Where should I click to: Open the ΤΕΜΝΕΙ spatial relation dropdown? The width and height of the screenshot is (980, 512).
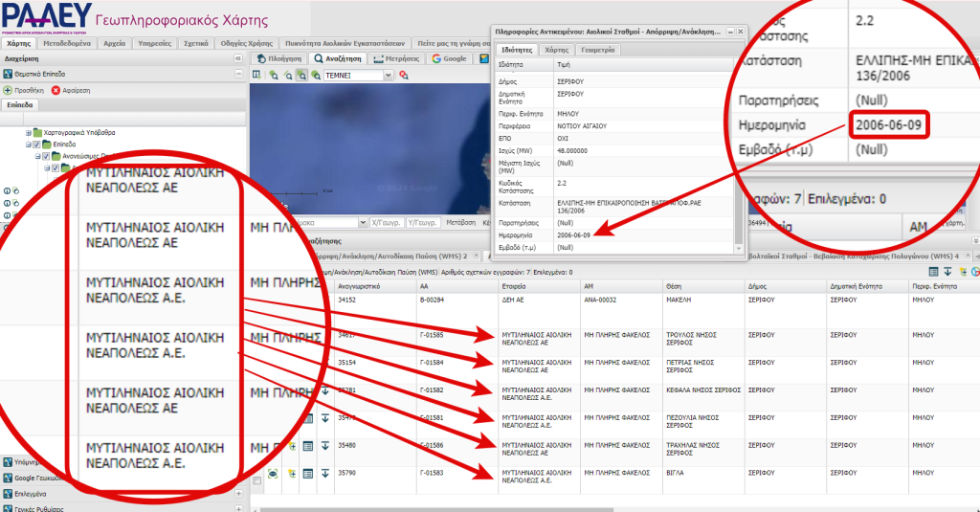[388, 75]
